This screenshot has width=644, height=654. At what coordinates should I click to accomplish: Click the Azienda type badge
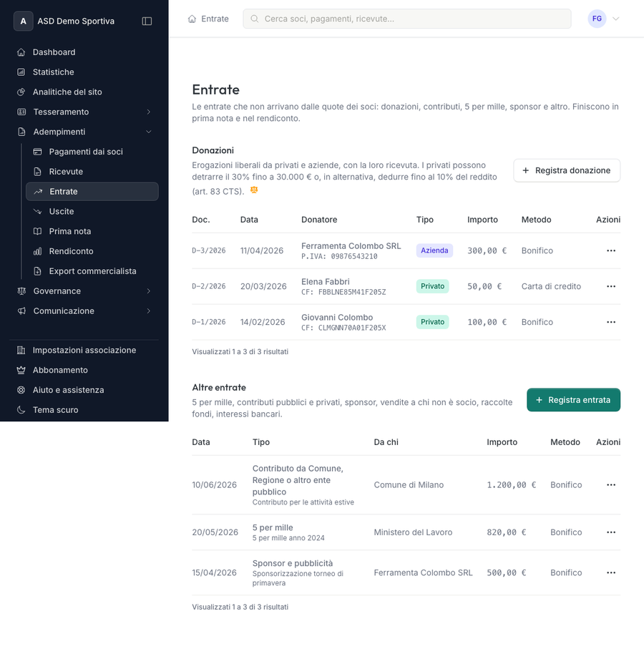tap(434, 250)
